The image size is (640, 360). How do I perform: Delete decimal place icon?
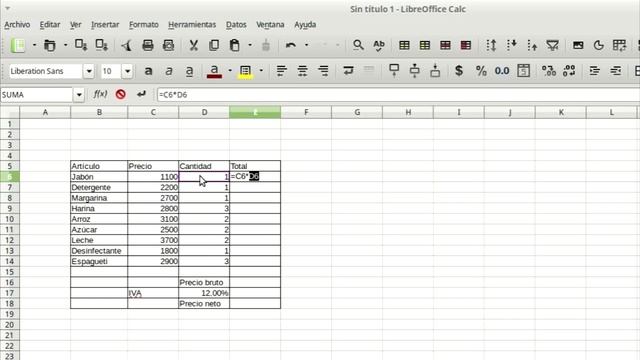569,71
